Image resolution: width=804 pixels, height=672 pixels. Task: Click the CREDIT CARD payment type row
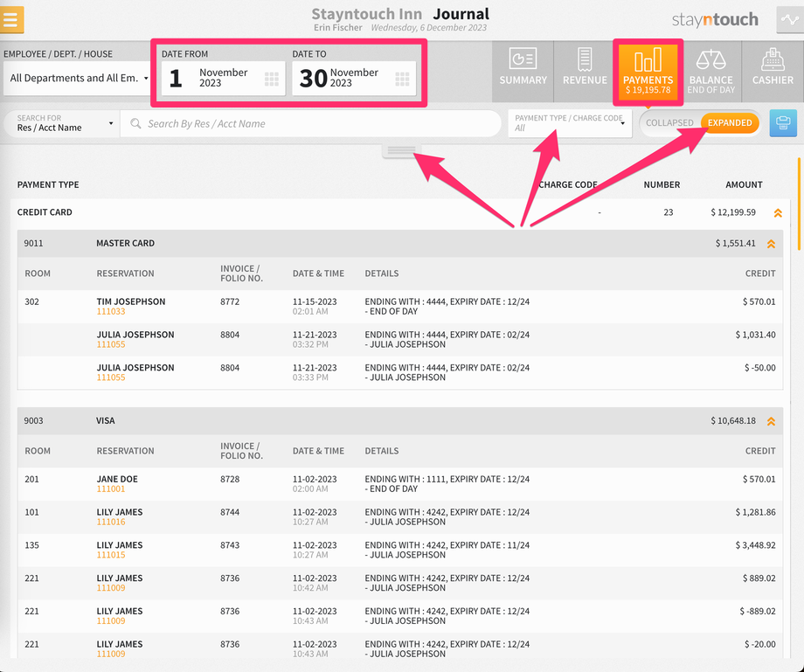(400, 212)
